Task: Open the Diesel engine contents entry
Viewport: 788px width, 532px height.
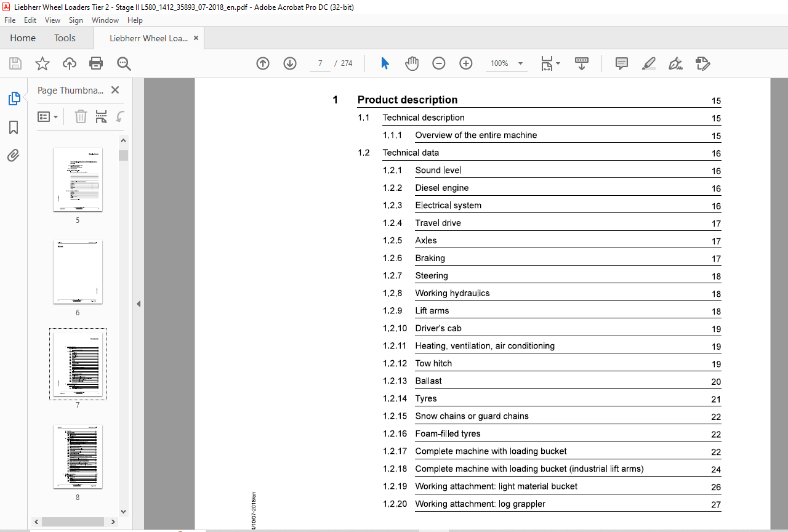Action: pos(442,188)
